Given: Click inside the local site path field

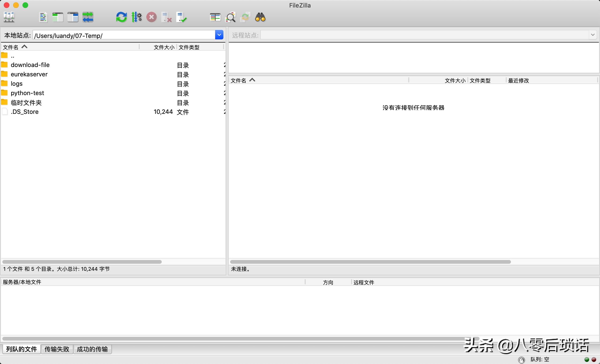Looking at the screenshot, I should [x=122, y=36].
